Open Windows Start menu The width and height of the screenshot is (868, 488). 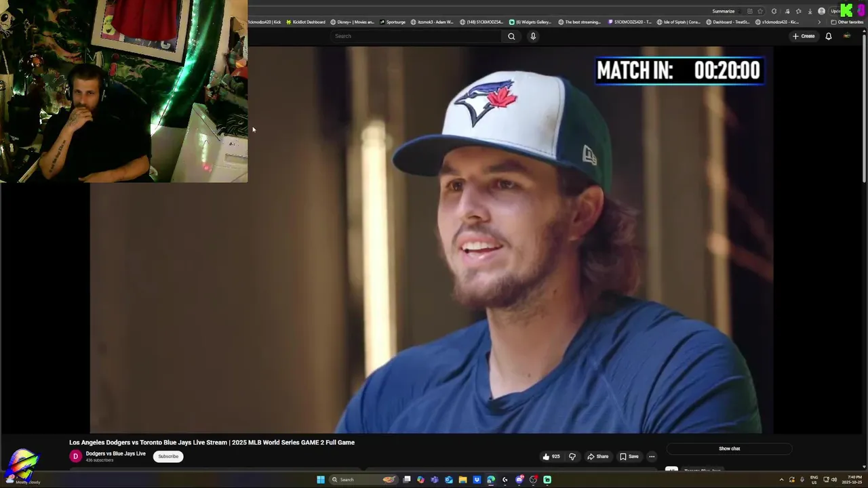[x=321, y=479]
